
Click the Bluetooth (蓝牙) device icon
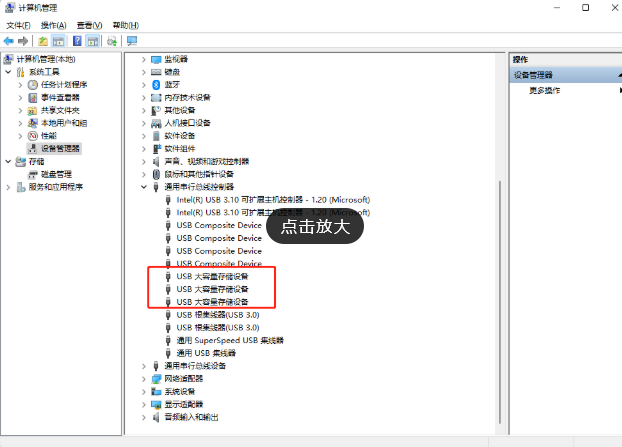(156, 85)
